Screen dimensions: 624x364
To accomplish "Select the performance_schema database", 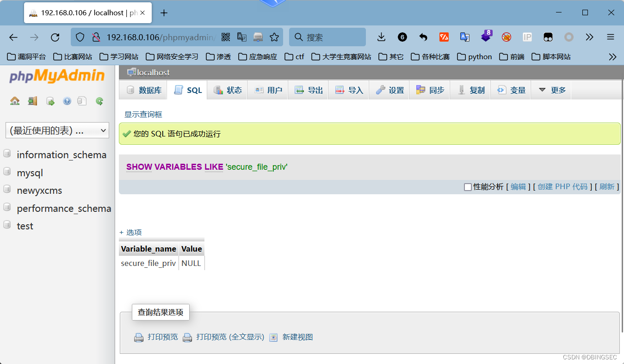I will [64, 209].
